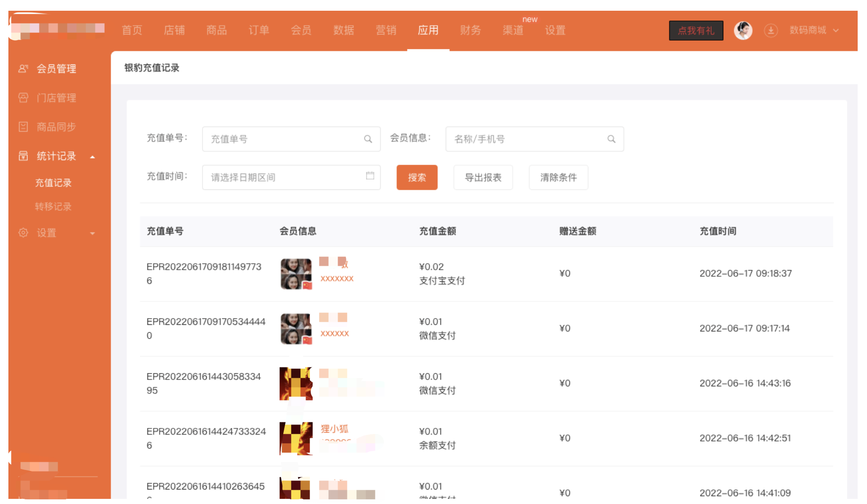The width and height of the screenshot is (867, 504).
Task: Click the download circle icon in header
Action: pos(771,31)
